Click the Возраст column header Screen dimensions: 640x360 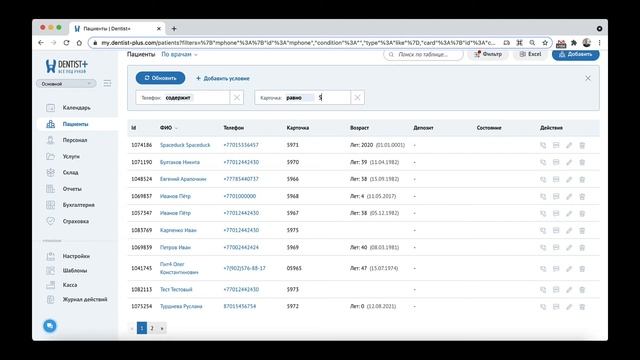click(x=359, y=128)
